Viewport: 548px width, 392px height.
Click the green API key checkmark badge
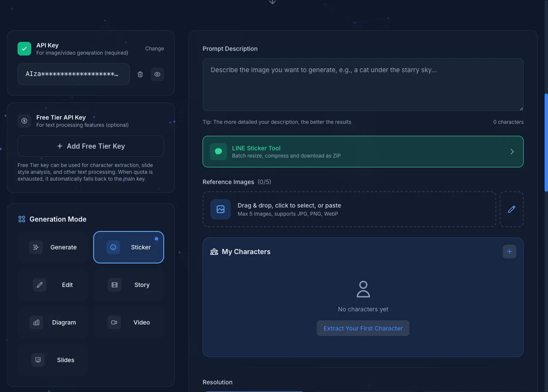tap(24, 49)
